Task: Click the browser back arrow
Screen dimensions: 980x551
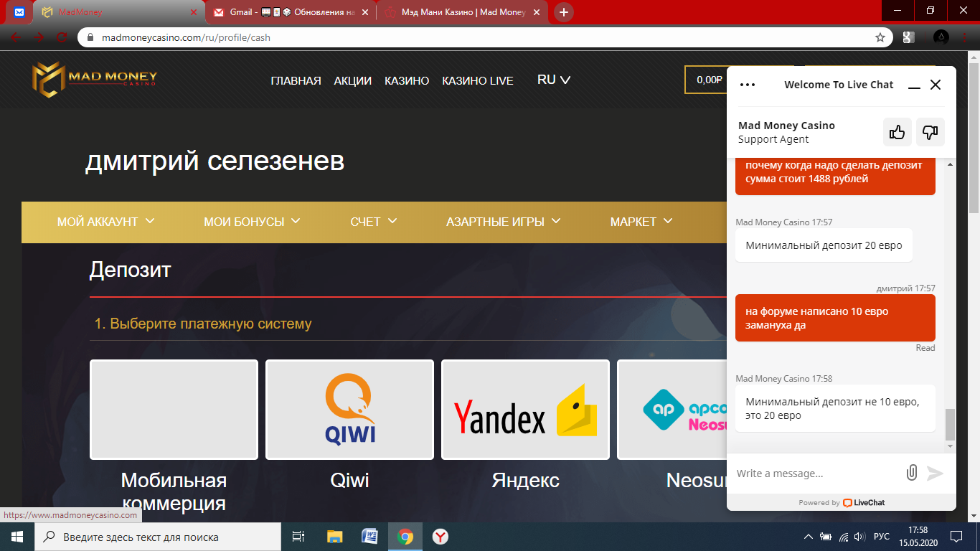Action: [x=16, y=37]
